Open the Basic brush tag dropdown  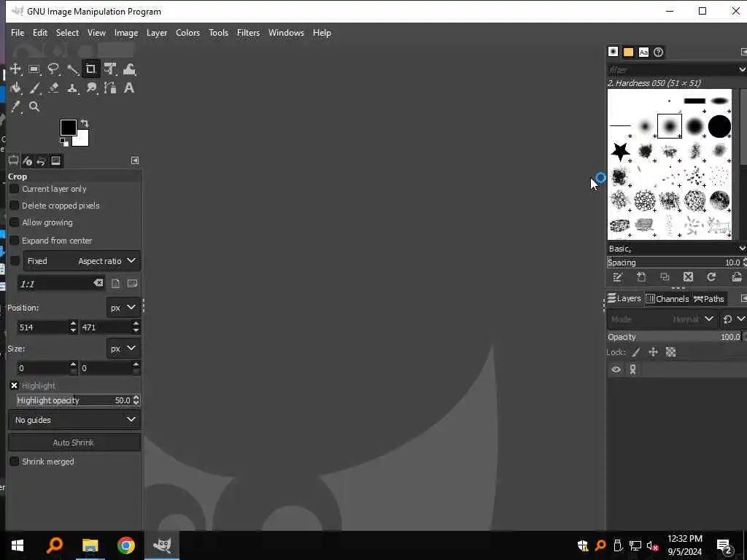[x=742, y=248]
